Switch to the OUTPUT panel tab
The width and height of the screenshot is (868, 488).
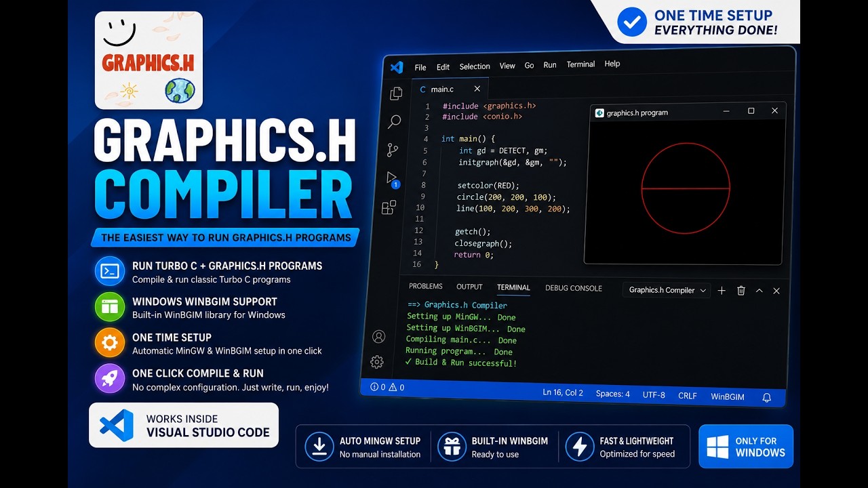click(x=469, y=287)
